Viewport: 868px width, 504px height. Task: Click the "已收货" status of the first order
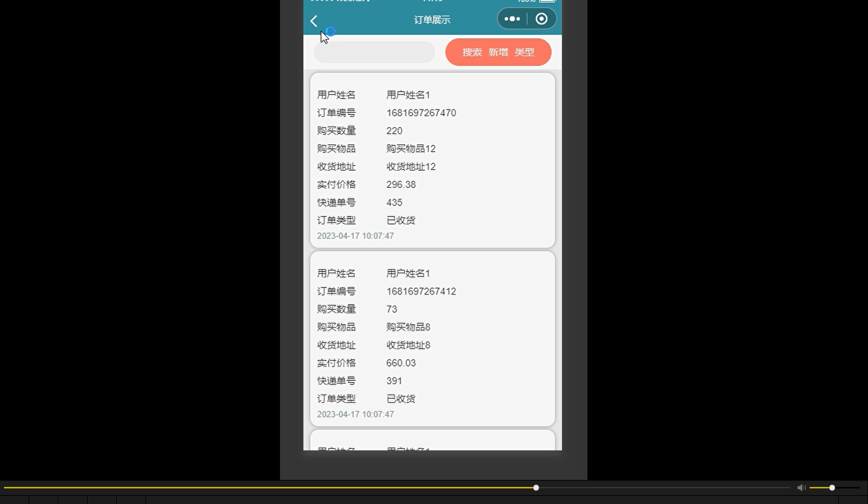tap(401, 220)
